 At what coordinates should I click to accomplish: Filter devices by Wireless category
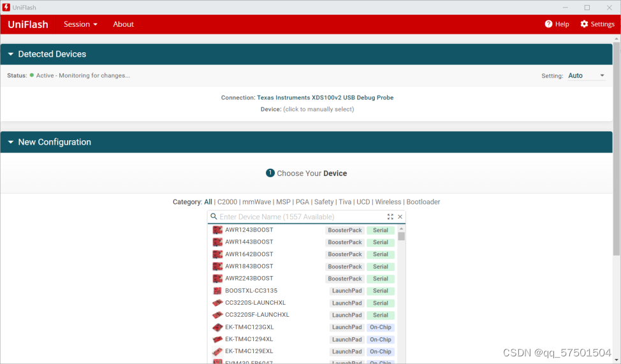click(388, 202)
